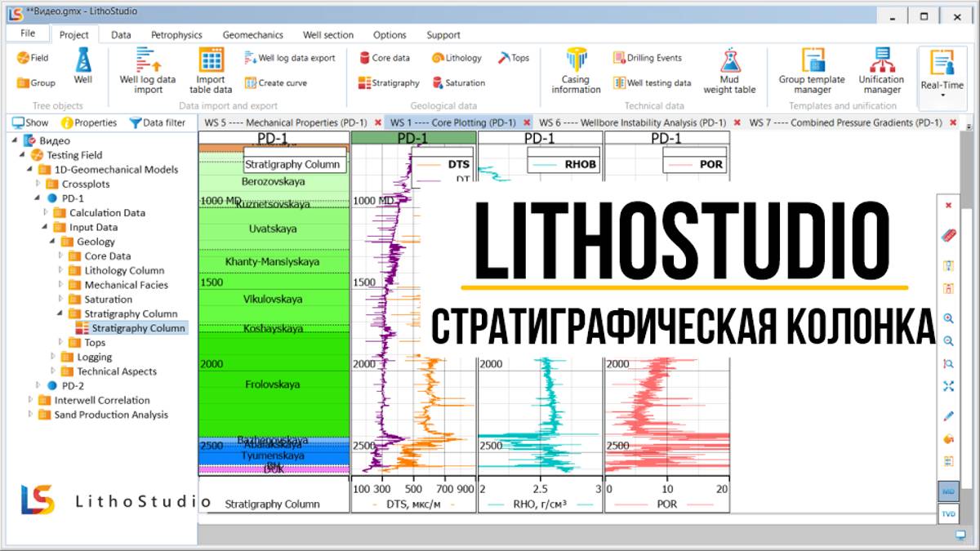The height and width of the screenshot is (551, 980).
Task: Expand the Crossplots folder
Action: [38, 184]
